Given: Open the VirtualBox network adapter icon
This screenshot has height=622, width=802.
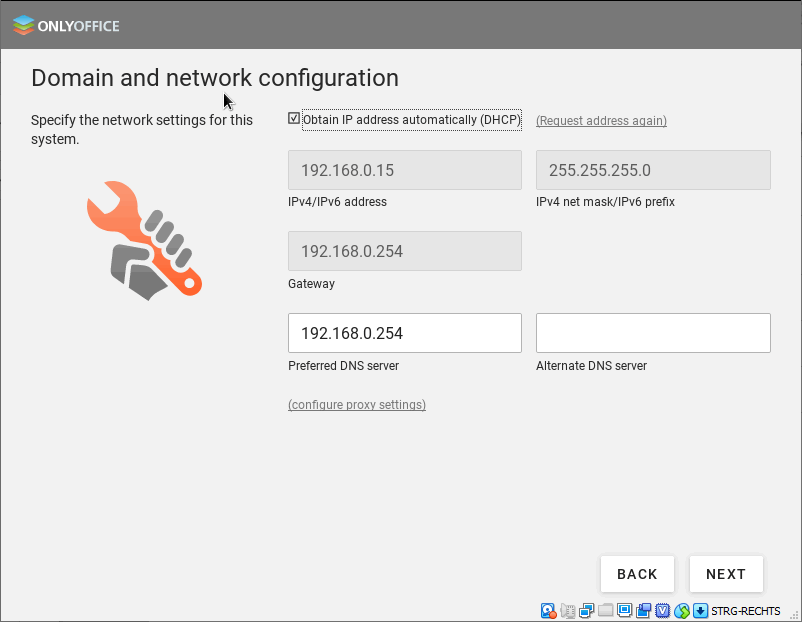Looking at the screenshot, I should click(587, 611).
